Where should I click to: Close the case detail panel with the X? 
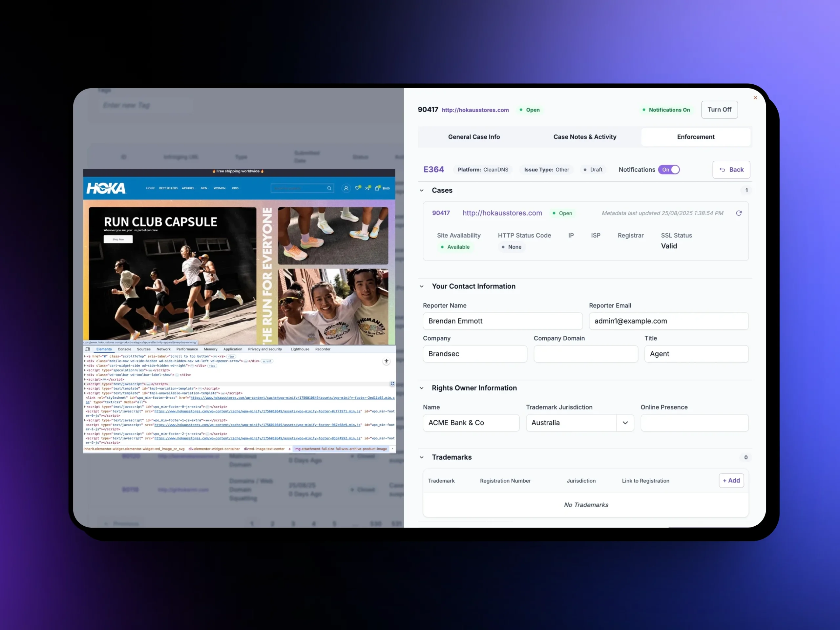[755, 97]
